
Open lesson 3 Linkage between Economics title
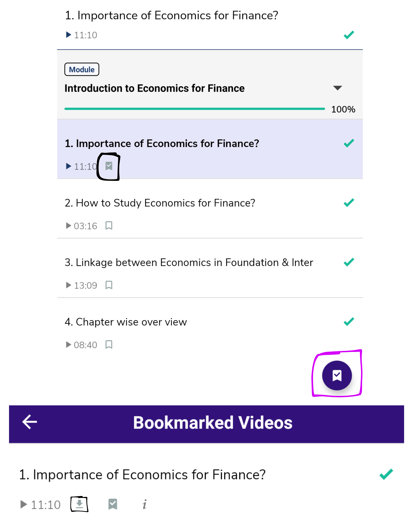[189, 262]
